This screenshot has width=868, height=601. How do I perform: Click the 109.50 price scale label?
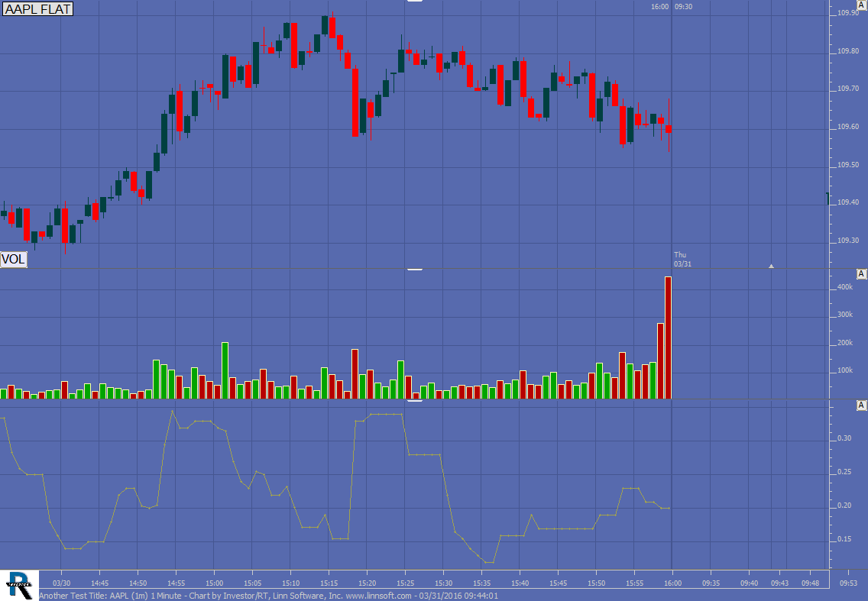[848, 165]
